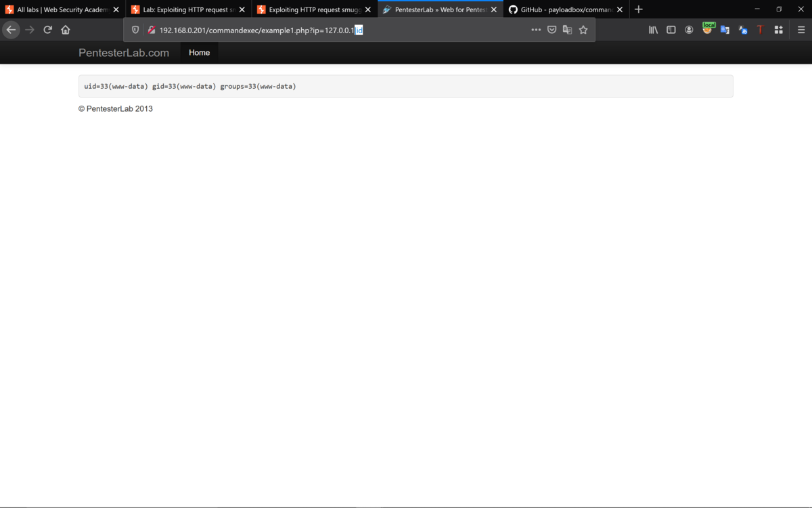812x508 pixels.
Task: Close the GitHub payloadbox tab
Action: [x=619, y=9]
